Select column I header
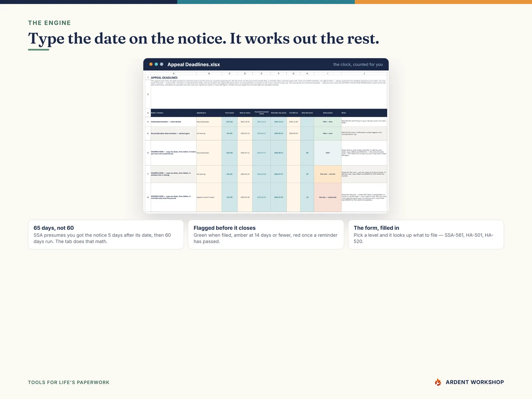This screenshot has height=399, width=532. (x=328, y=73)
